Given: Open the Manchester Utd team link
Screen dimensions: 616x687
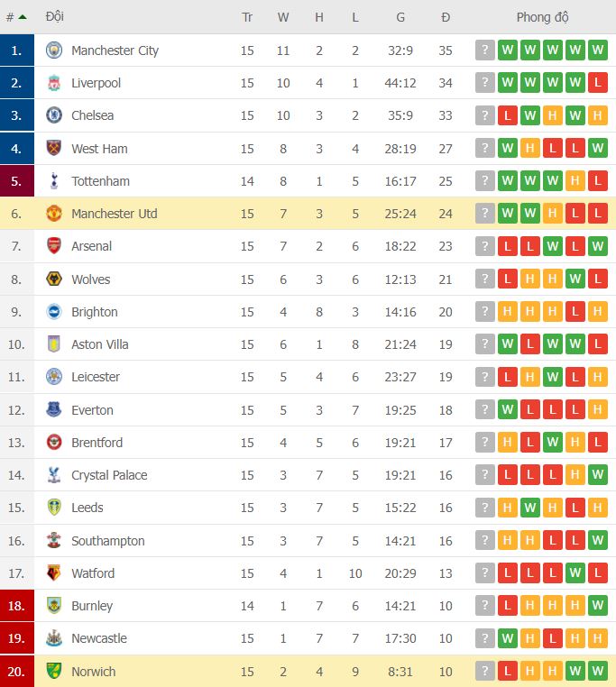Looking at the screenshot, I should pyautogui.click(x=115, y=214).
